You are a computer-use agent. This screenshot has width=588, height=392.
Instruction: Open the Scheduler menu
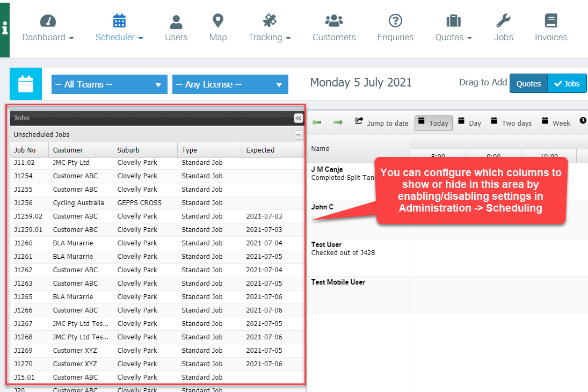point(119,37)
